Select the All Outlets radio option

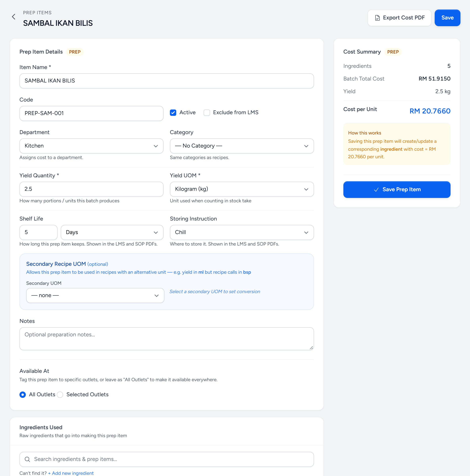click(22, 394)
